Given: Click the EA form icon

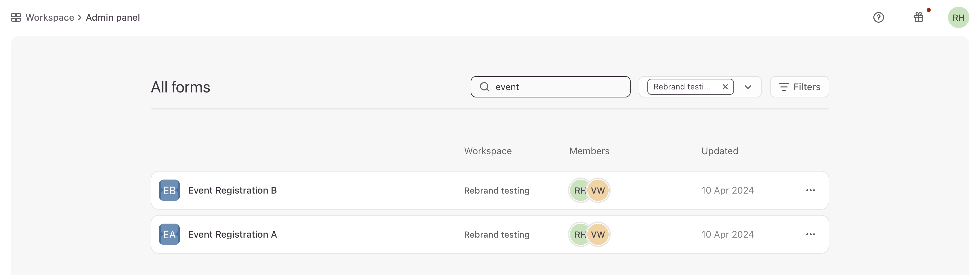Looking at the screenshot, I should (169, 234).
